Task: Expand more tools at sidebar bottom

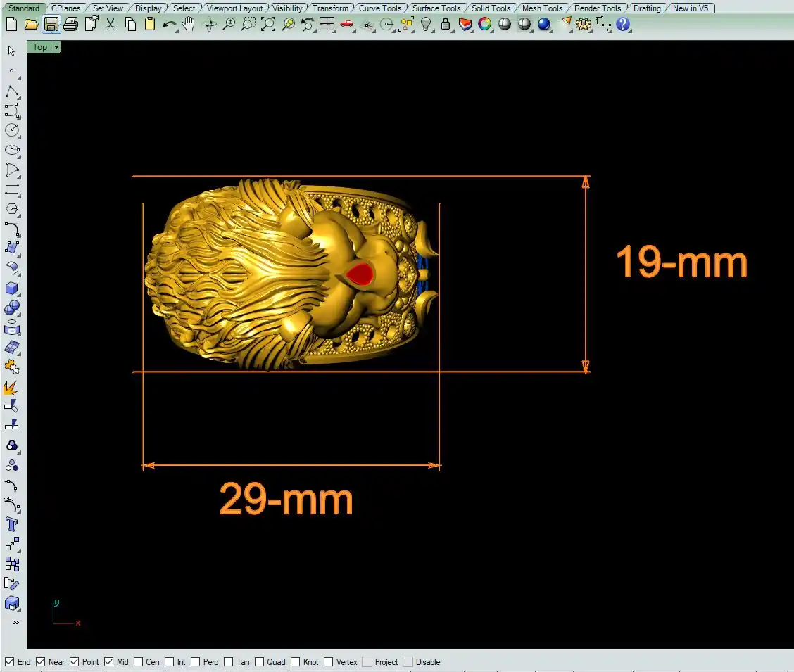Action: (15, 623)
